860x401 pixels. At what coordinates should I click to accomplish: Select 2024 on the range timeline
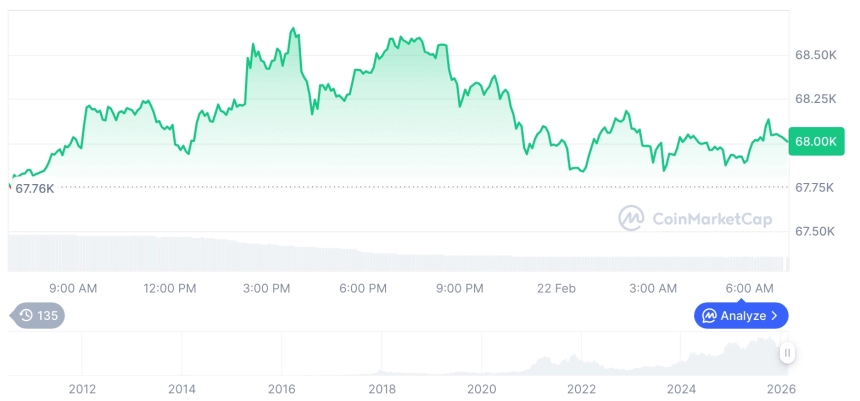click(x=682, y=389)
